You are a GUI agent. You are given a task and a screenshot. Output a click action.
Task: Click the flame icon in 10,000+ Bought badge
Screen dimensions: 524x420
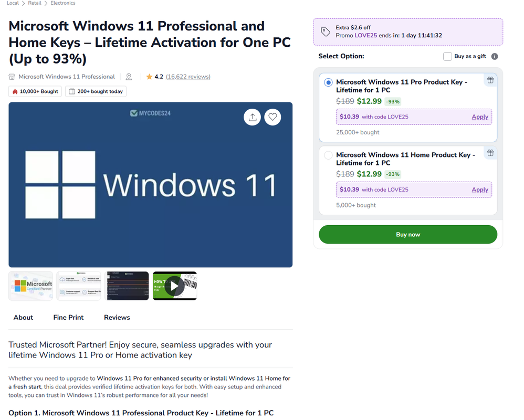pyautogui.click(x=15, y=91)
